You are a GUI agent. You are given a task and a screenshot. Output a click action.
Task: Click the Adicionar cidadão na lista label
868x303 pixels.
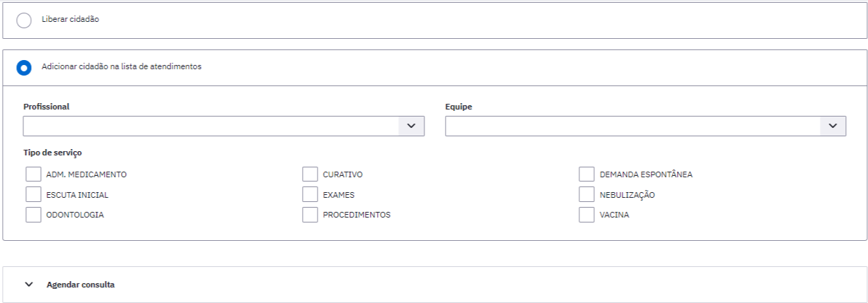click(x=122, y=67)
